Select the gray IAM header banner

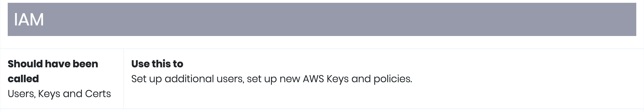pos(322,19)
